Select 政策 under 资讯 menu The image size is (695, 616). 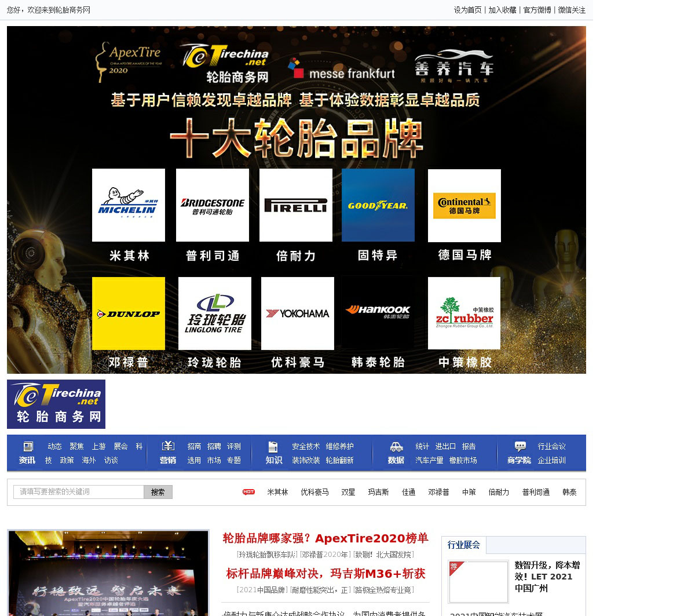click(x=67, y=460)
